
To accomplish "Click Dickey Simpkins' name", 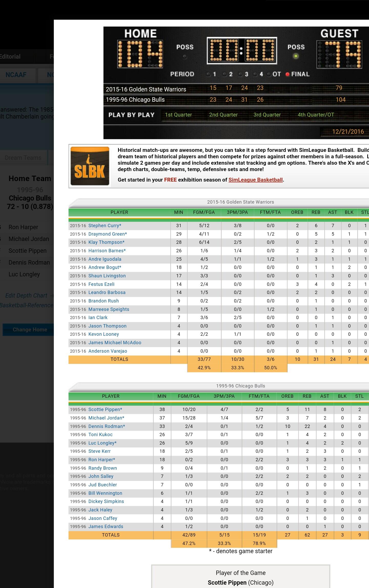I will 106,501.
